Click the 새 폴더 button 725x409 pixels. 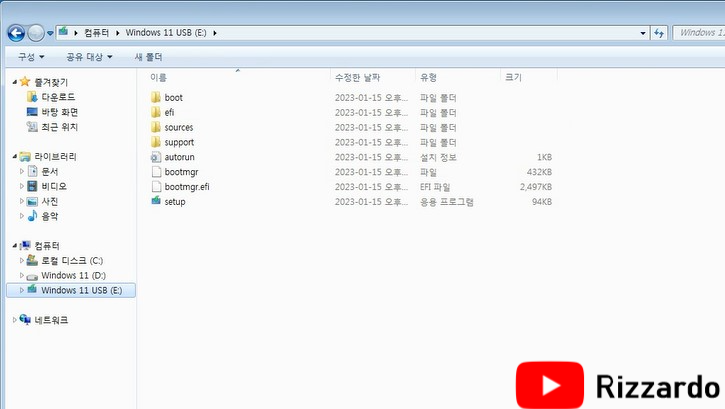click(x=148, y=57)
